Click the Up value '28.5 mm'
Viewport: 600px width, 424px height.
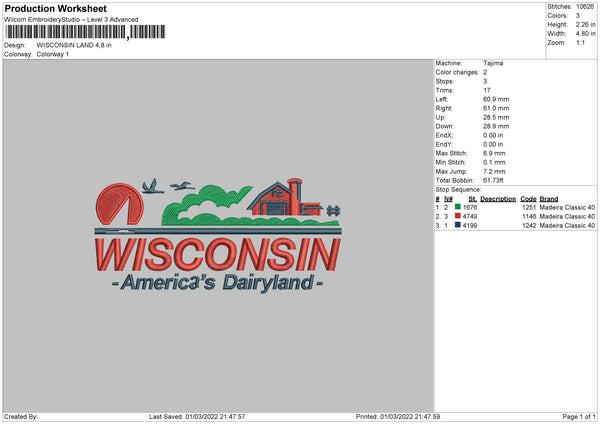coord(496,117)
